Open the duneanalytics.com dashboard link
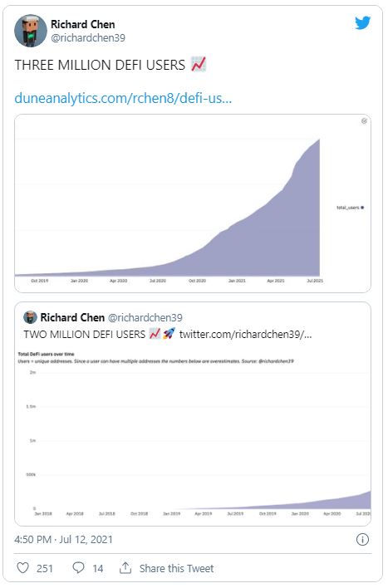This screenshot has height=588, width=388. (123, 98)
